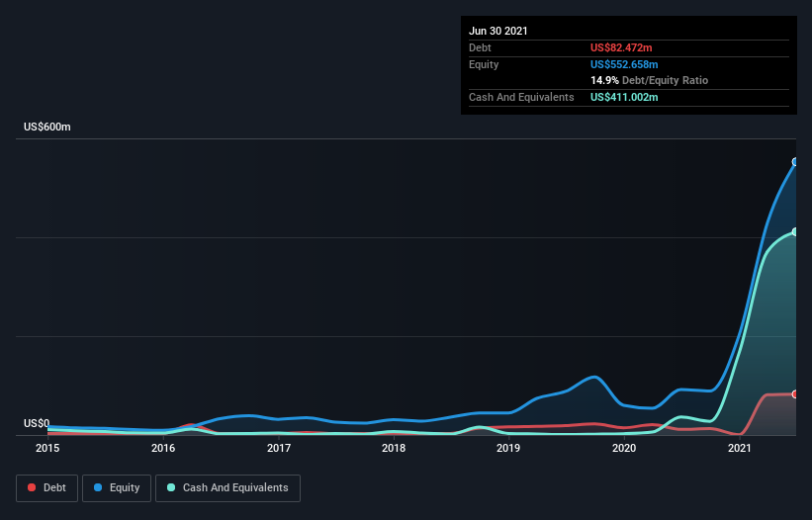The width and height of the screenshot is (812, 520).
Task: Click the US$0 y-axis label
Action: [x=37, y=423]
